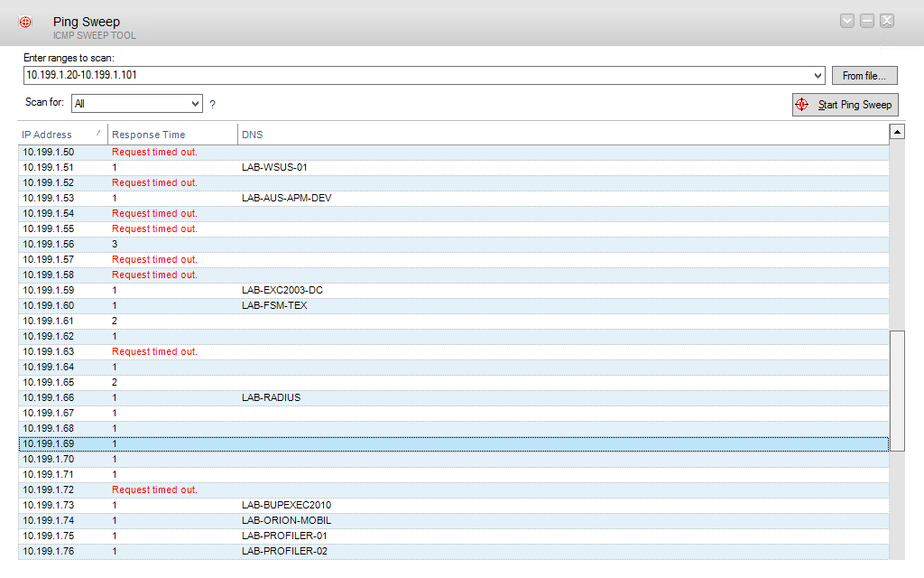The height and width of the screenshot is (578, 924).
Task: Click the Ping Sweep crosshair icon in title bar
Action: 24,21
